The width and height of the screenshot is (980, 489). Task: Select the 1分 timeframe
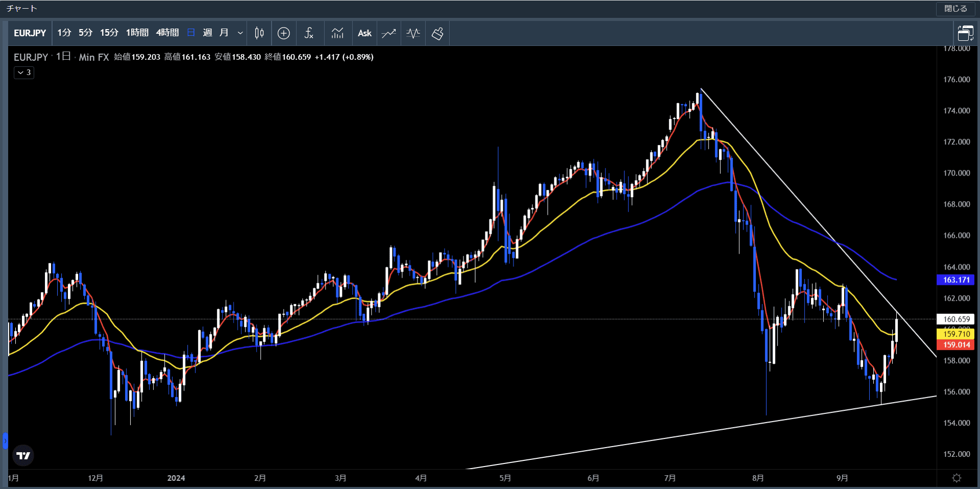tap(64, 33)
